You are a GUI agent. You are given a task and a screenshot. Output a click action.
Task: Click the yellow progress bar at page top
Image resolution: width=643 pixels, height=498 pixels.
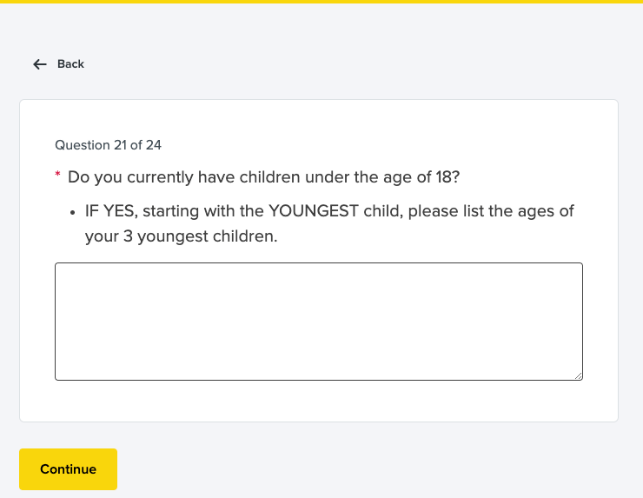[x=321, y=2]
